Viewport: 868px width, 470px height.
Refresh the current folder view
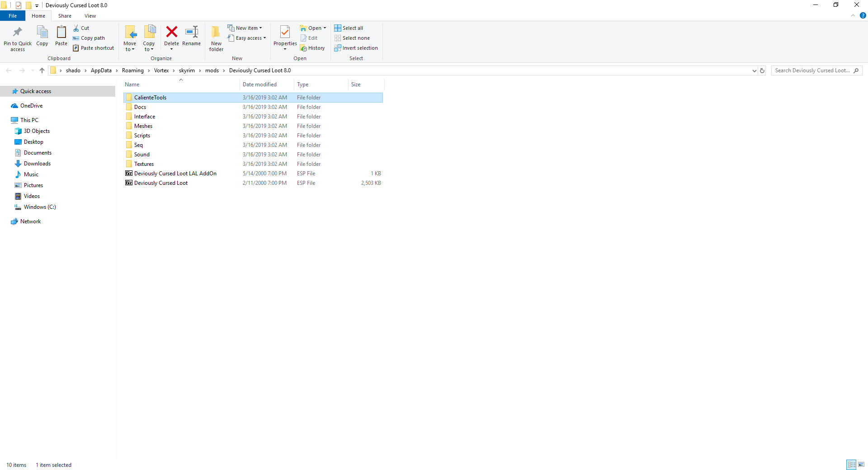762,70
